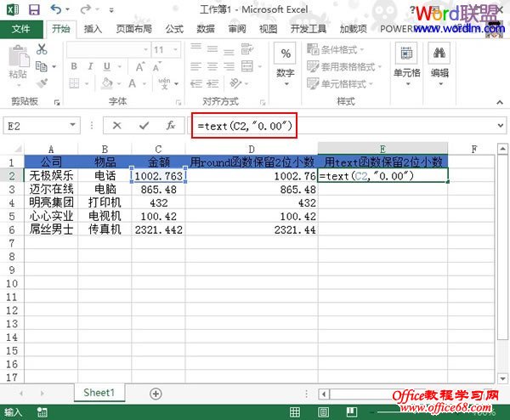This screenshot has width=510, height=420.
Task: Click the Insert Function fx button
Action: click(171, 125)
